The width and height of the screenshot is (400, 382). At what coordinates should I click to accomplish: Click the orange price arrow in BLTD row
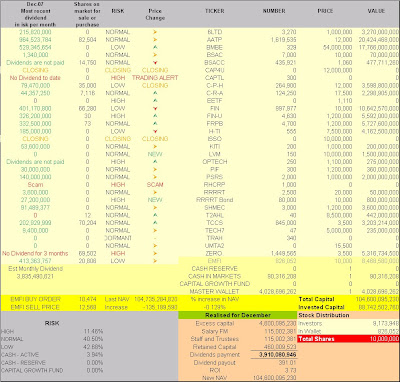tap(155, 32)
